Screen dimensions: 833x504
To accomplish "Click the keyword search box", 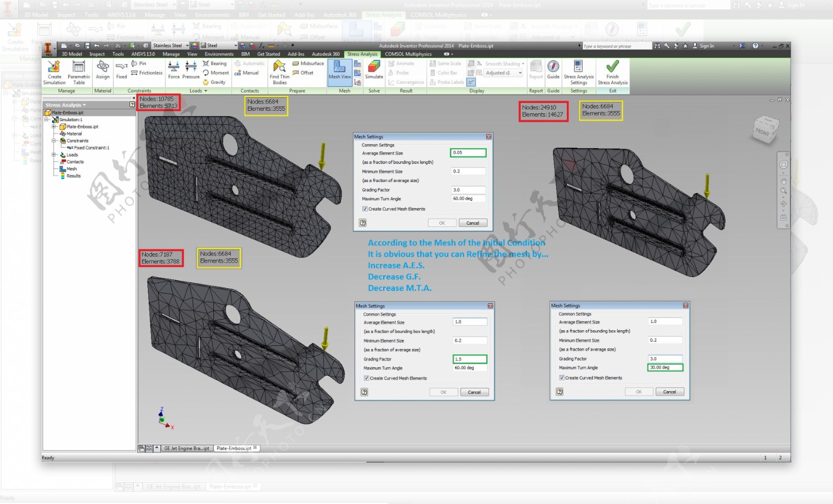I will pos(616,46).
